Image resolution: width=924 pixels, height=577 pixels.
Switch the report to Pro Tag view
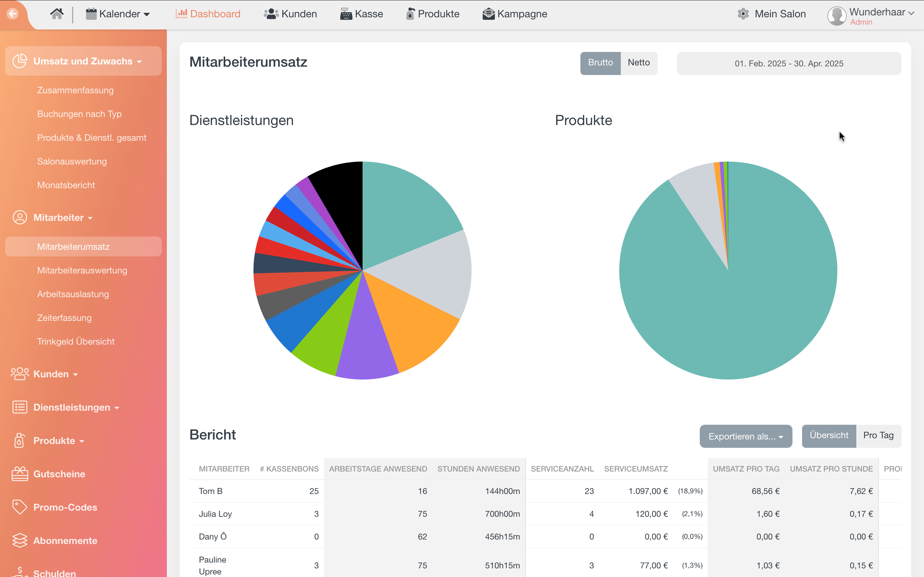click(x=878, y=436)
